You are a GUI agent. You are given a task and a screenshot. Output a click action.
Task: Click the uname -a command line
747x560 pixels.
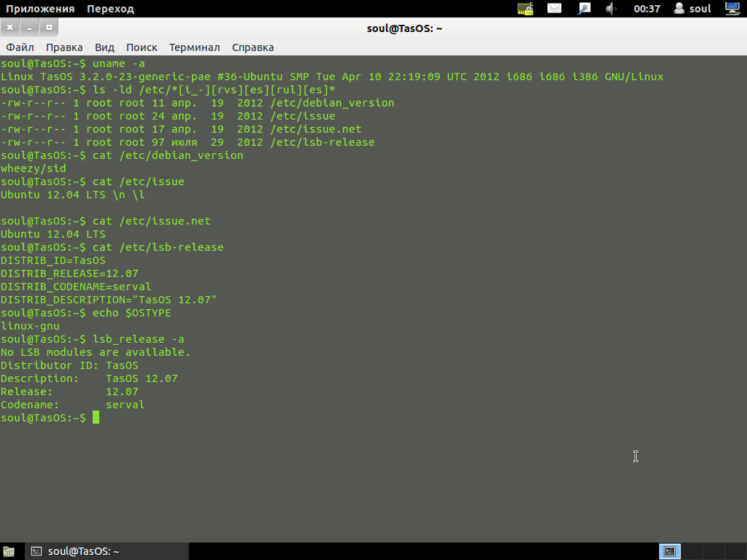(x=72, y=63)
